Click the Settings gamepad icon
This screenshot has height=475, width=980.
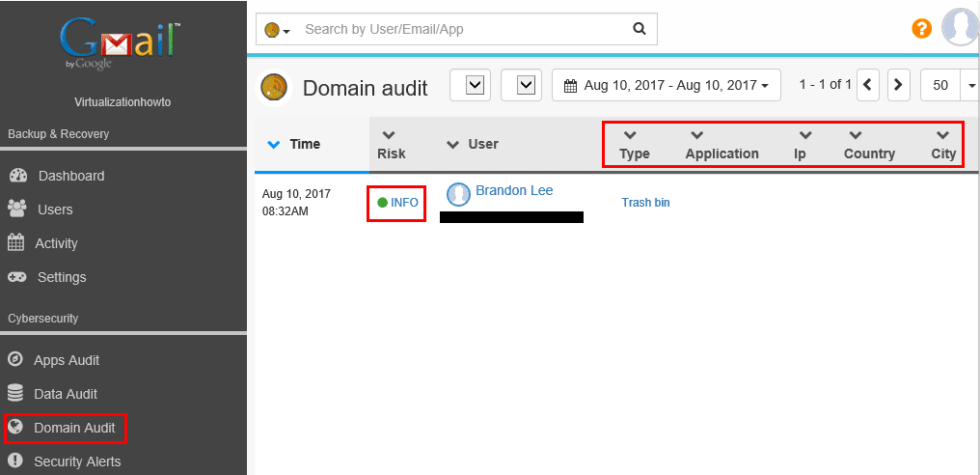pos(16,277)
